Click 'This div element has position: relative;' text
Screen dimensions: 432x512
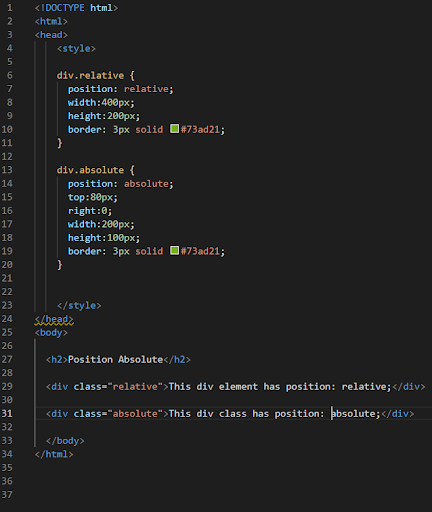[280, 386]
